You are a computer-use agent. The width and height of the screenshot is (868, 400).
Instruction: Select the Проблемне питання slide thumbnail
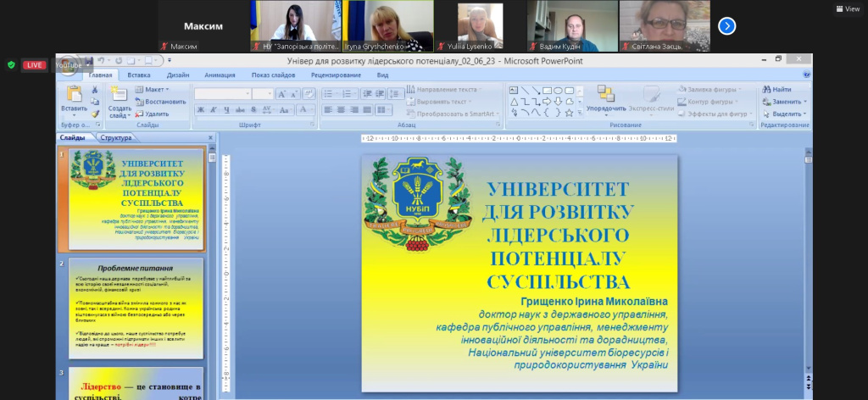pyautogui.click(x=136, y=308)
